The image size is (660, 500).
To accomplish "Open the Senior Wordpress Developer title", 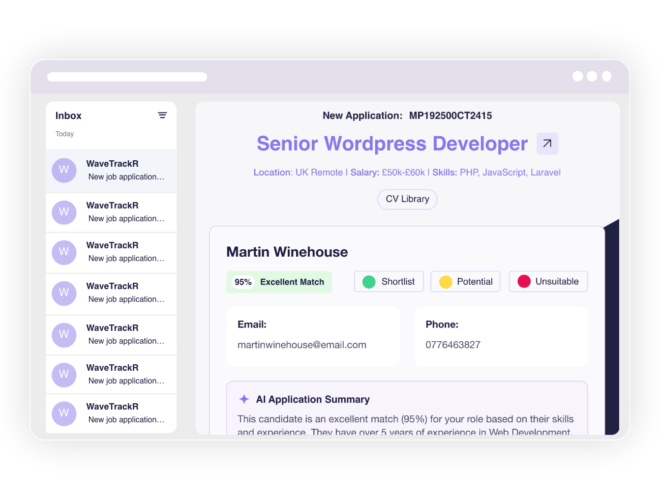I will coord(392,144).
